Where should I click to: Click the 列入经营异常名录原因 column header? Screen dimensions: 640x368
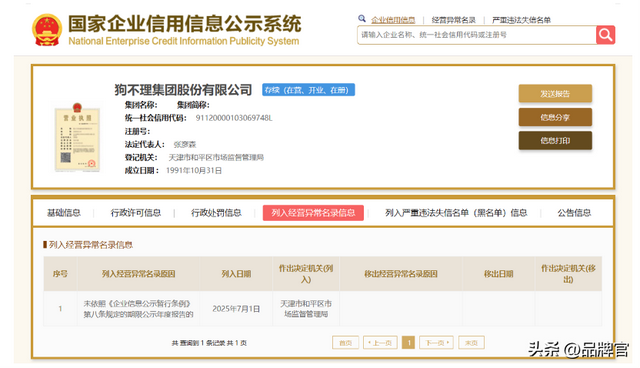(x=138, y=274)
